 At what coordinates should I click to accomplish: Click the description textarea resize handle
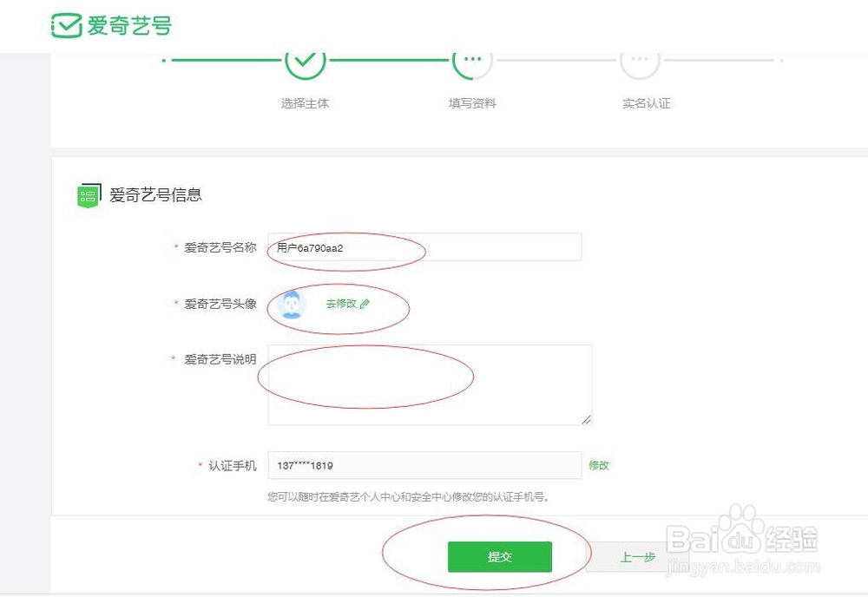tap(586, 419)
